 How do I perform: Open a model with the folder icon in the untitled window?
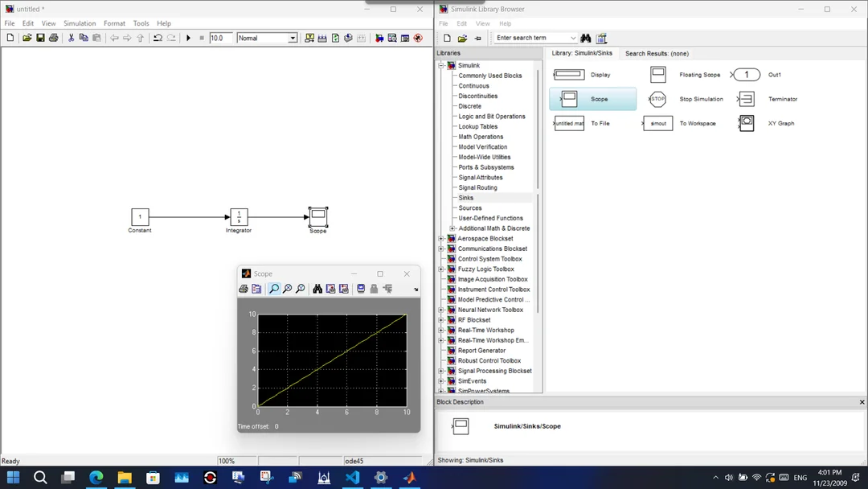[27, 38]
